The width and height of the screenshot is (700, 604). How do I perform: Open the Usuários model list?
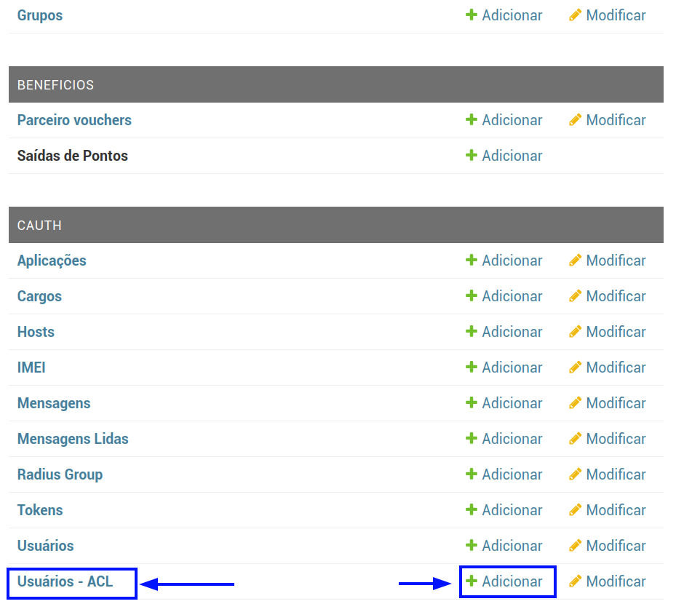(x=45, y=546)
